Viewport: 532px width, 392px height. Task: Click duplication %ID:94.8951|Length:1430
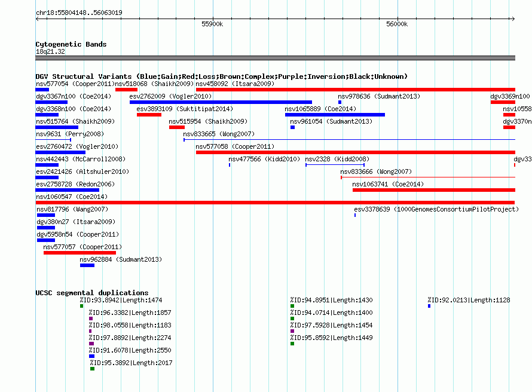pyautogui.click(x=331, y=300)
